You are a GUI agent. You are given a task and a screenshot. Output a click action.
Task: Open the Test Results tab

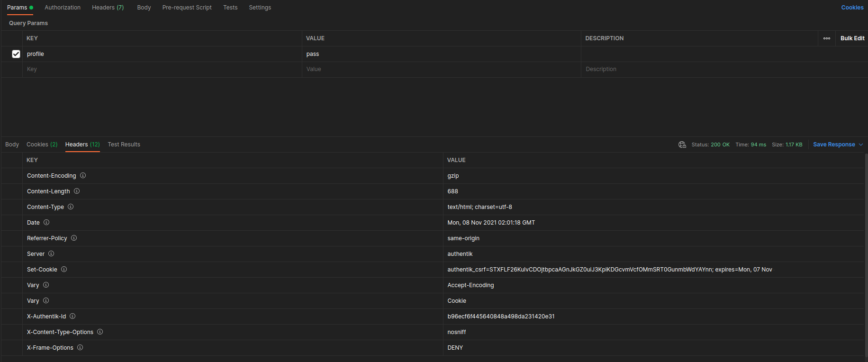[124, 145]
